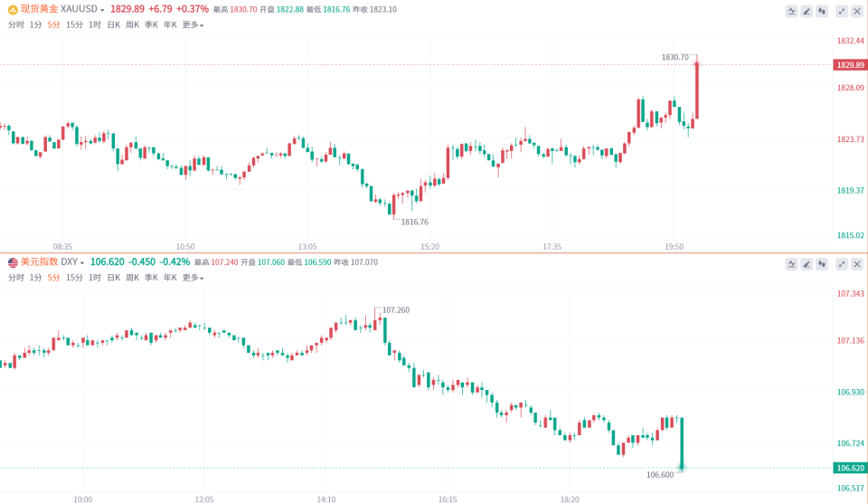Select 分时 view on DXY chart

tap(16, 278)
